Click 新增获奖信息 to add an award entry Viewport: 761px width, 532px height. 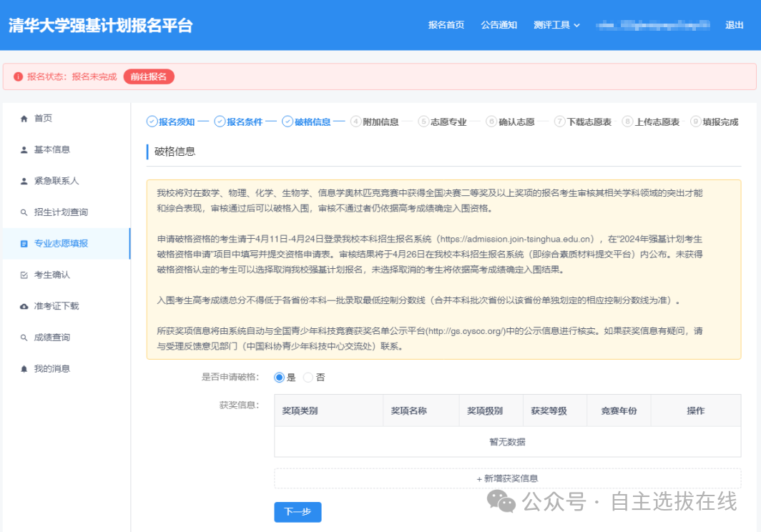[x=509, y=478]
